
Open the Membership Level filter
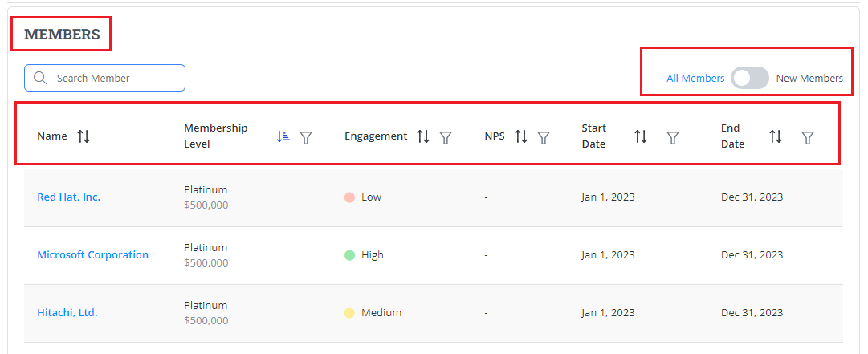tap(306, 138)
